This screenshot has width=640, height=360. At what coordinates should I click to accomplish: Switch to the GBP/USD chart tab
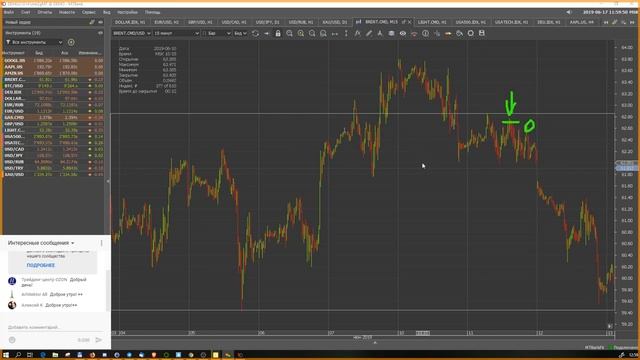200,22
